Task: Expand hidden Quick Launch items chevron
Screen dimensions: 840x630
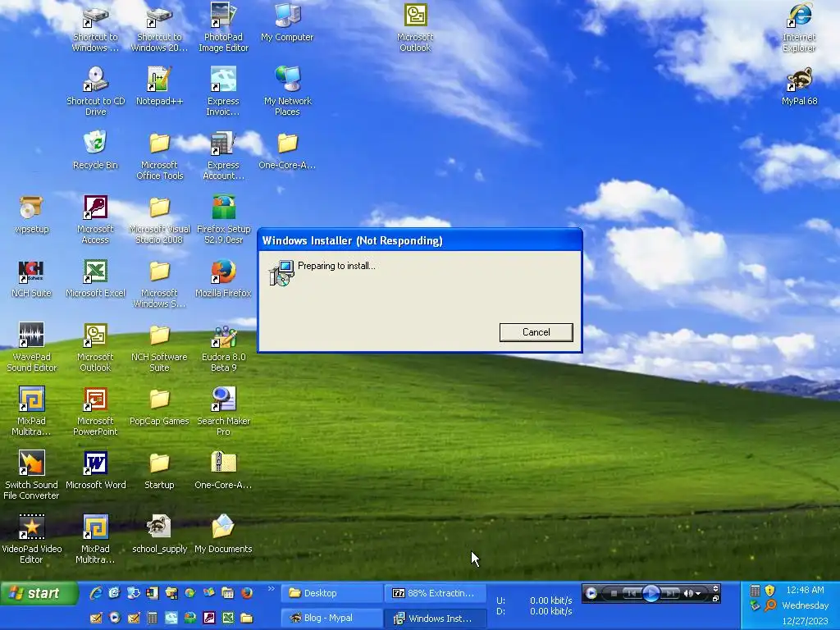Action: 271,588
